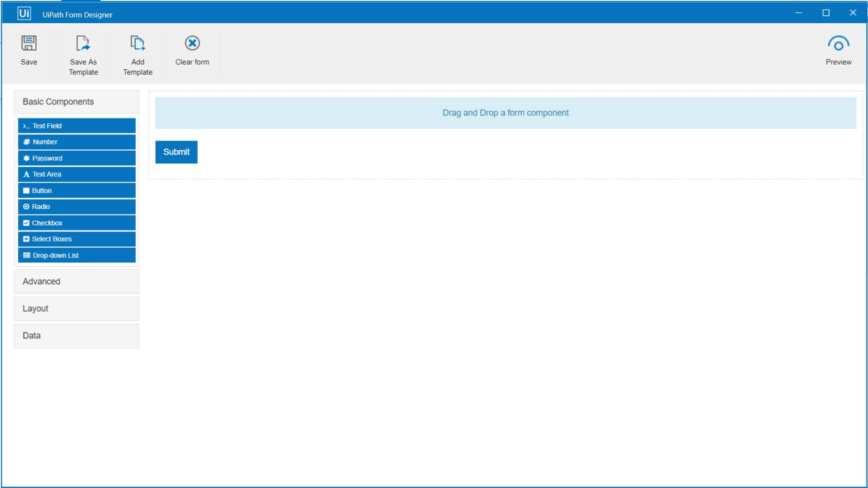The image size is (868, 488).
Task: Select the Drop-down List component
Action: click(77, 255)
